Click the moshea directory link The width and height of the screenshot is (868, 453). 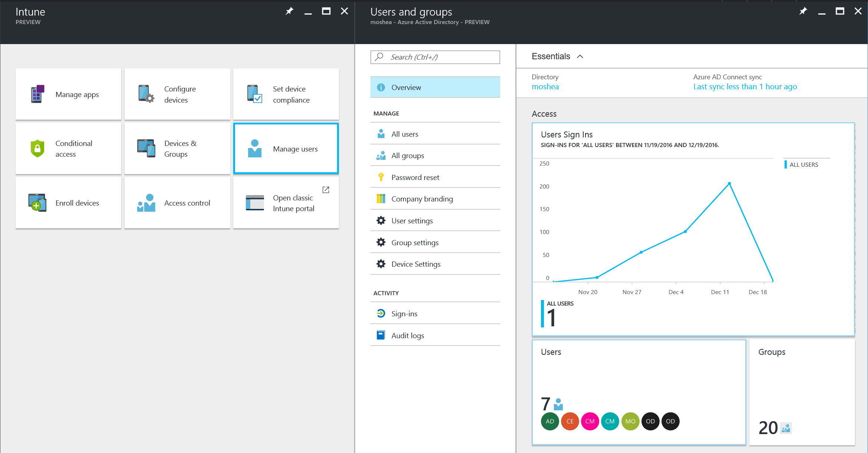click(x=545, y=87)
